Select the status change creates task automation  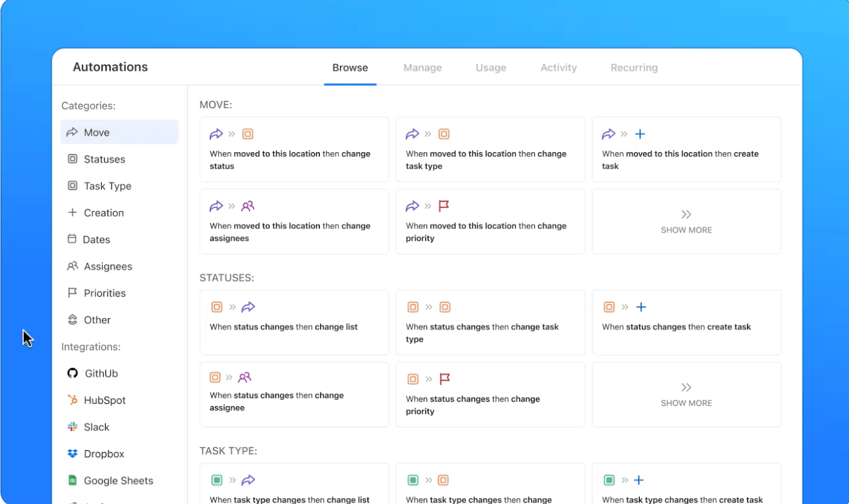click(x=686, y=323)
